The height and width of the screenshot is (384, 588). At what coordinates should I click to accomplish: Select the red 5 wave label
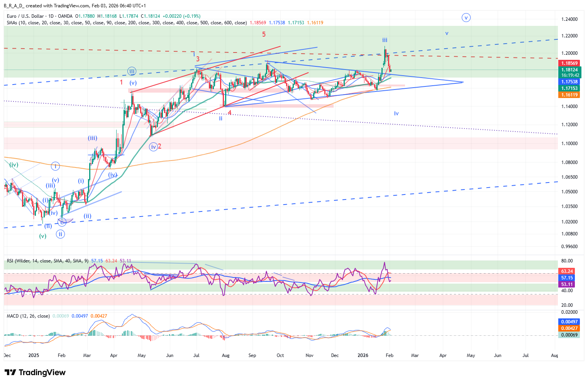point(264,34)
